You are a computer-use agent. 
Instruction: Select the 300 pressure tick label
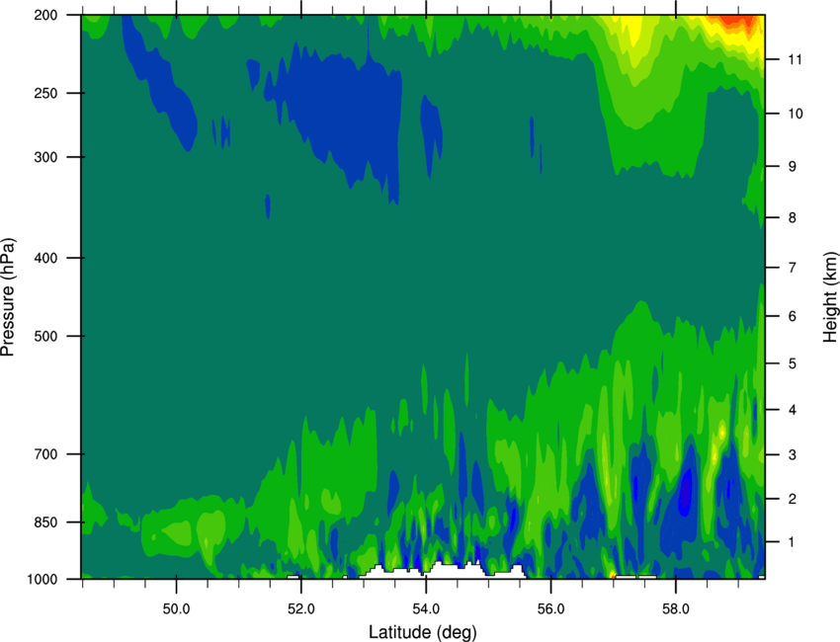click(46, 157)
